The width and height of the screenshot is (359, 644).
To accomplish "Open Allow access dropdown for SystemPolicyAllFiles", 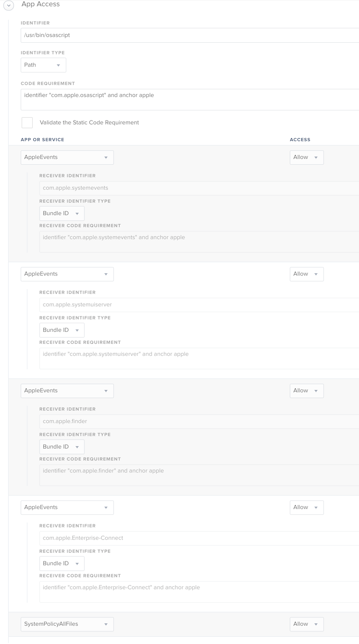I will tap(307, 624).
